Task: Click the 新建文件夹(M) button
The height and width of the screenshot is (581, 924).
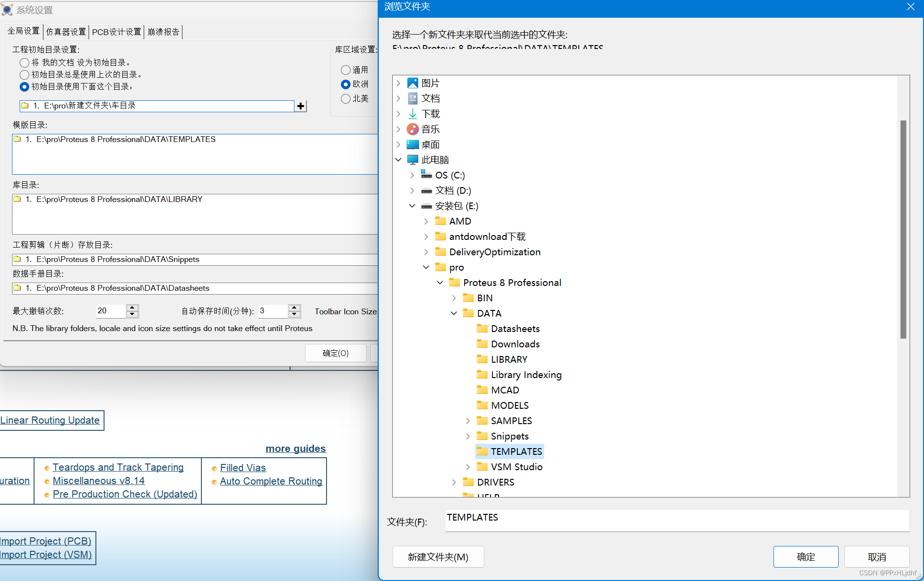Action: pos(438,557)
